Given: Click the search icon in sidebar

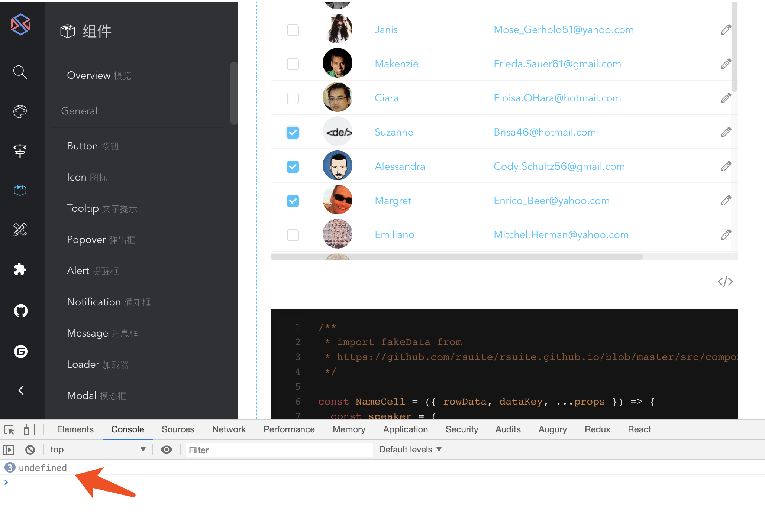Looking at the screenshot, I should pyautogui.click(x=20, y=72).
